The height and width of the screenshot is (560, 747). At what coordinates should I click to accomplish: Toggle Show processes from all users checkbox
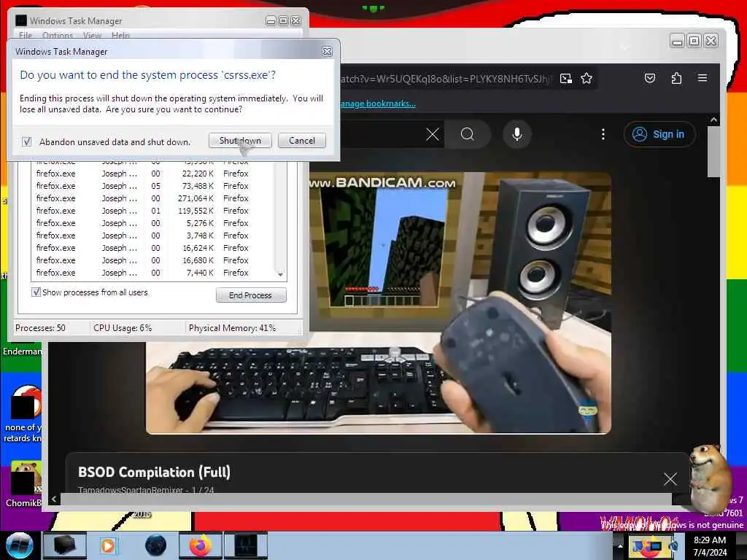tap(36, 292)
